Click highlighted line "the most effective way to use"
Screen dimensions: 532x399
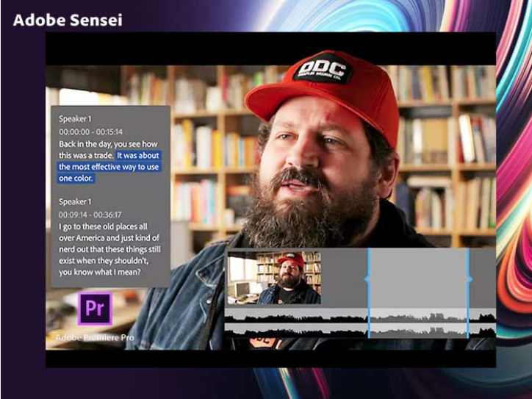point(109,167)
